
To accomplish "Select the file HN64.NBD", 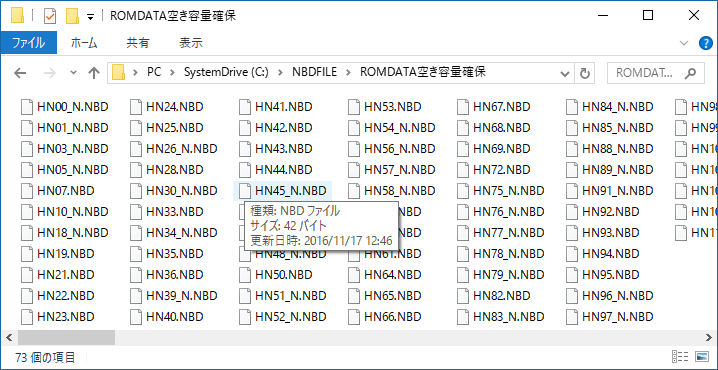I will point(385,275).
